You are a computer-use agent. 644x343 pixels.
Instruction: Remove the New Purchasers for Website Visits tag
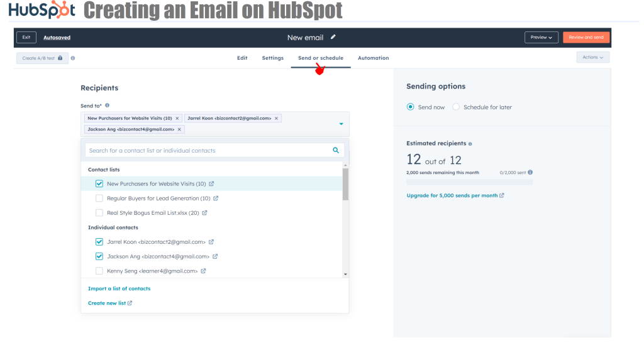(x=177, y=118)
